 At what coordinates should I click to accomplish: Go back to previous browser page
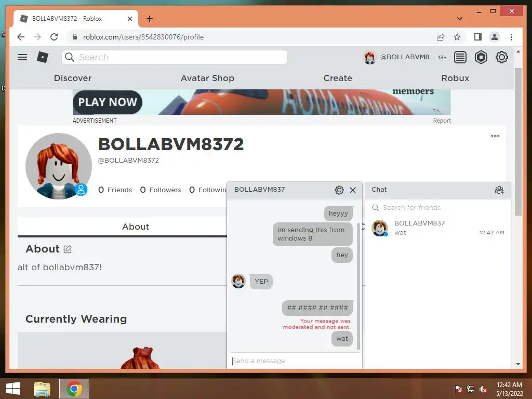tap(21, 37)
